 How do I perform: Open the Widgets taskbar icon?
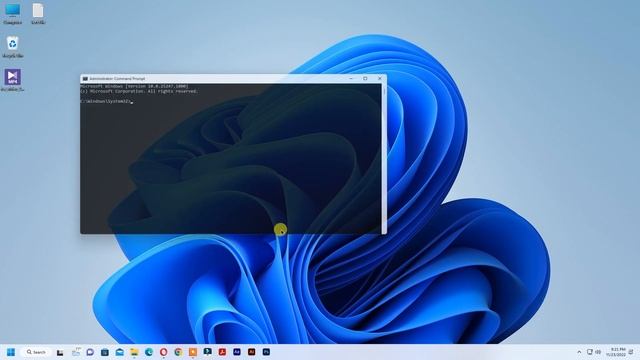(76, 352)
